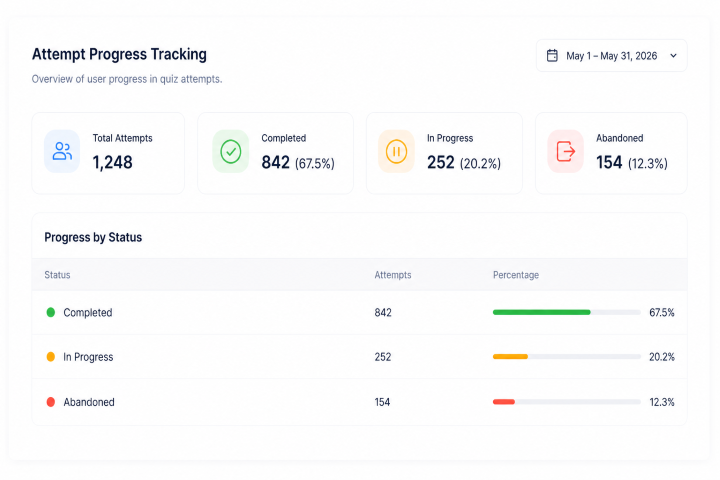This screenshot has height=480, width=720.
Task: Click the Total Attempts card label
Action: click(123, 138)
